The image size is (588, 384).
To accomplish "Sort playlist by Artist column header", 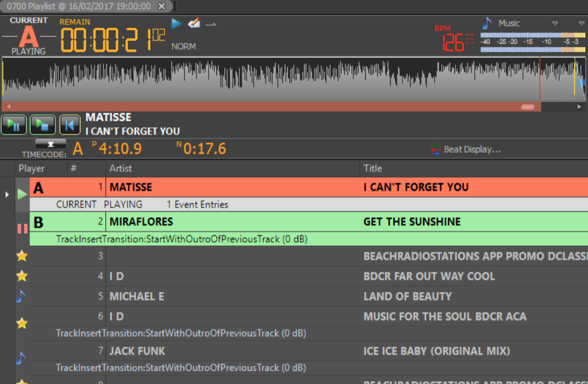I will point(121,168).
